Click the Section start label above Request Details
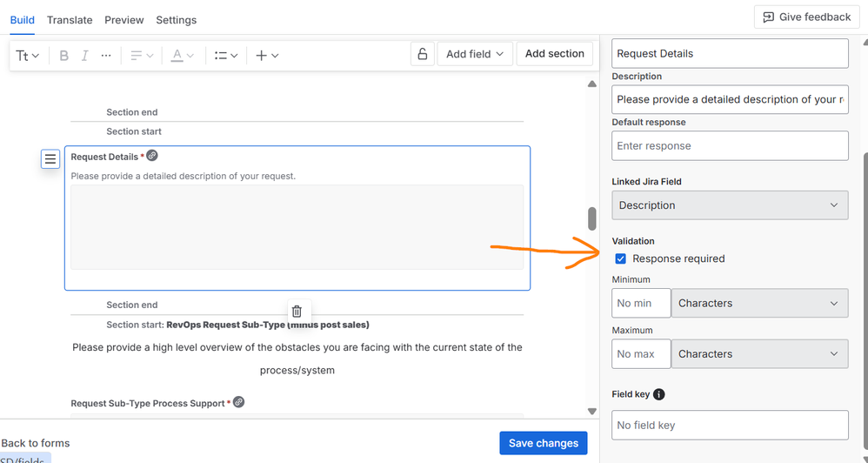The image size is (868, 463). [x=134, y=131]
